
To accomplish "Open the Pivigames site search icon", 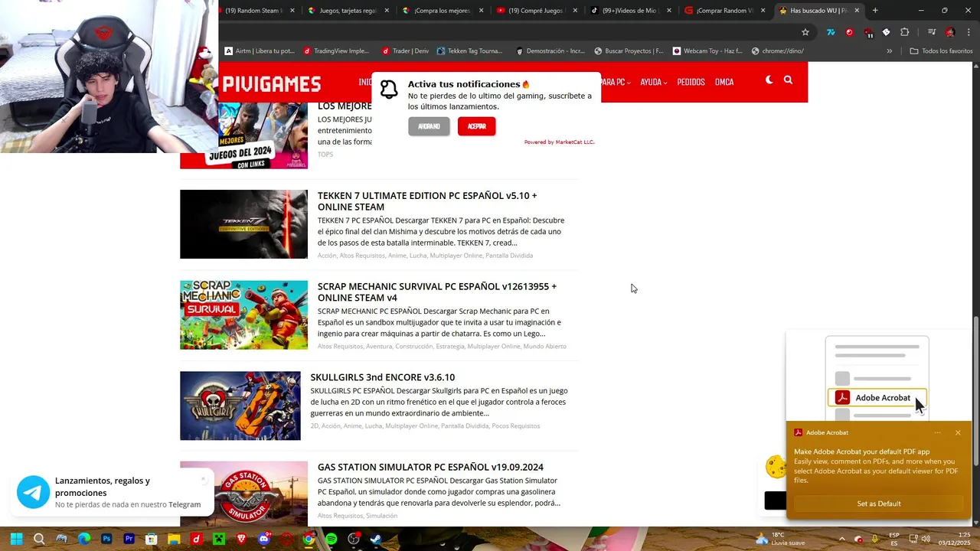I will coord(788,80).
